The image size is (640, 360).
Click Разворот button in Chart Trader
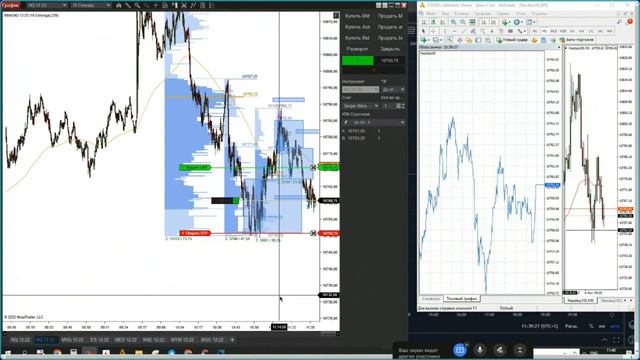pyautogui.click(x=357, y=49)
